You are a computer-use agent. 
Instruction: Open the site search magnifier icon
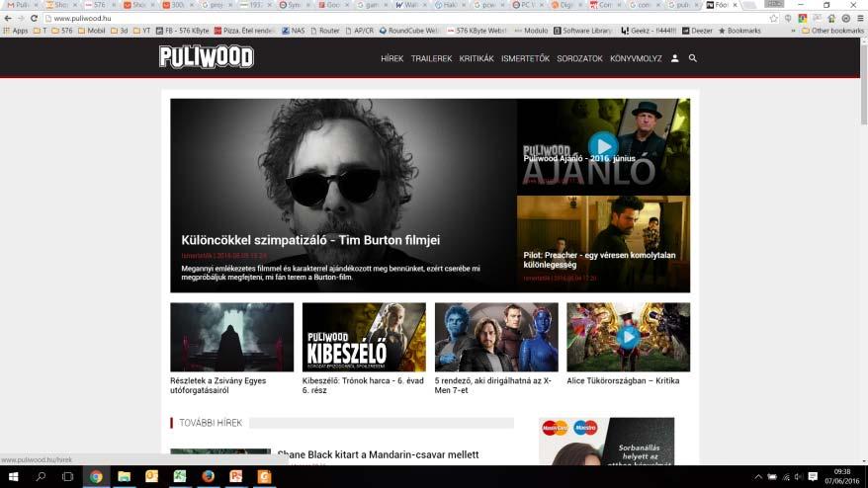pos(692,58)
